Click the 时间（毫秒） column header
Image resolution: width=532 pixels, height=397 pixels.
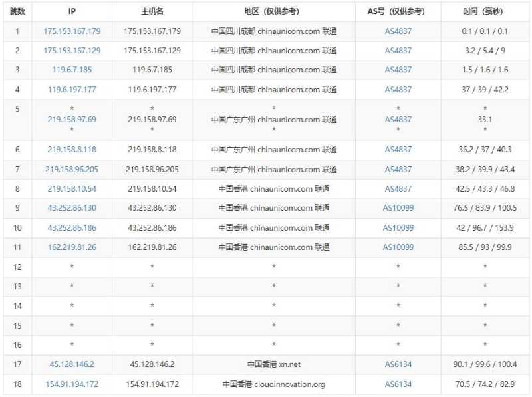pyautogui.click(x=485, y=11)
